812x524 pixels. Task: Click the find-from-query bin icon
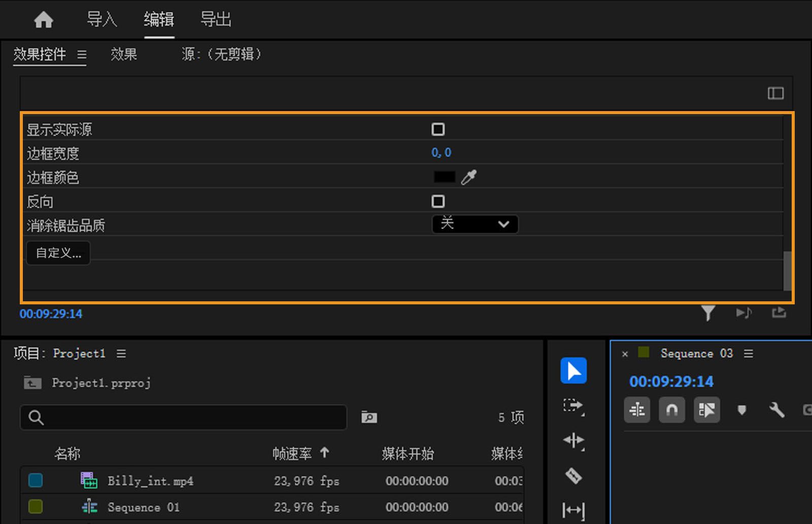(x=369, y=417)
